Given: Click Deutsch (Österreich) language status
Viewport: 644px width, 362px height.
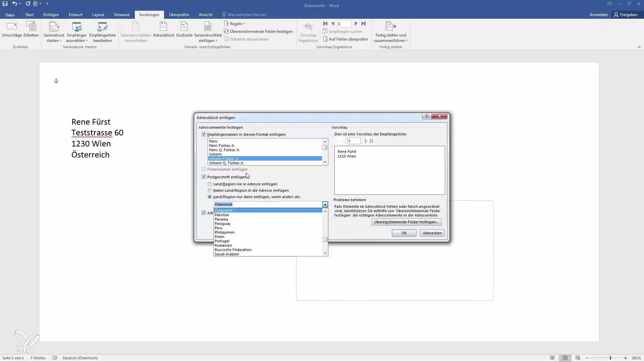Looking at the screenshot, I should coord(80,358).
